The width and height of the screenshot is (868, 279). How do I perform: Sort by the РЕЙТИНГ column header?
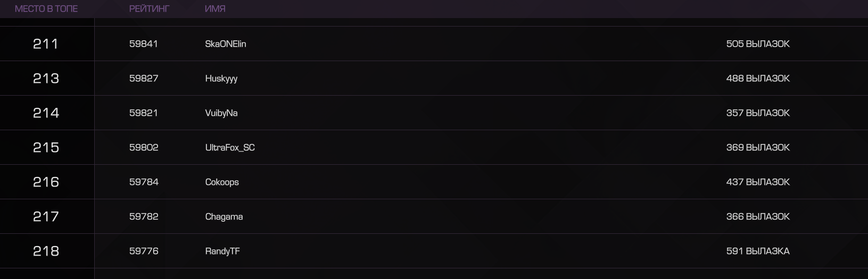(150, 9)
